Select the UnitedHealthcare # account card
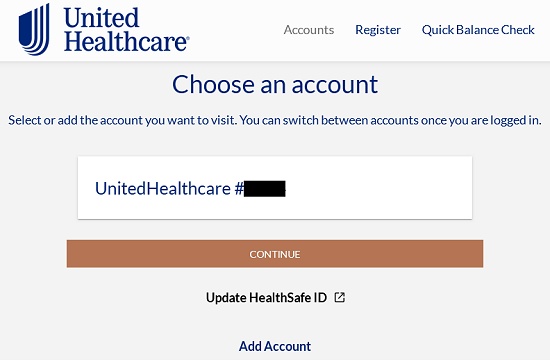 pos(275,188)
